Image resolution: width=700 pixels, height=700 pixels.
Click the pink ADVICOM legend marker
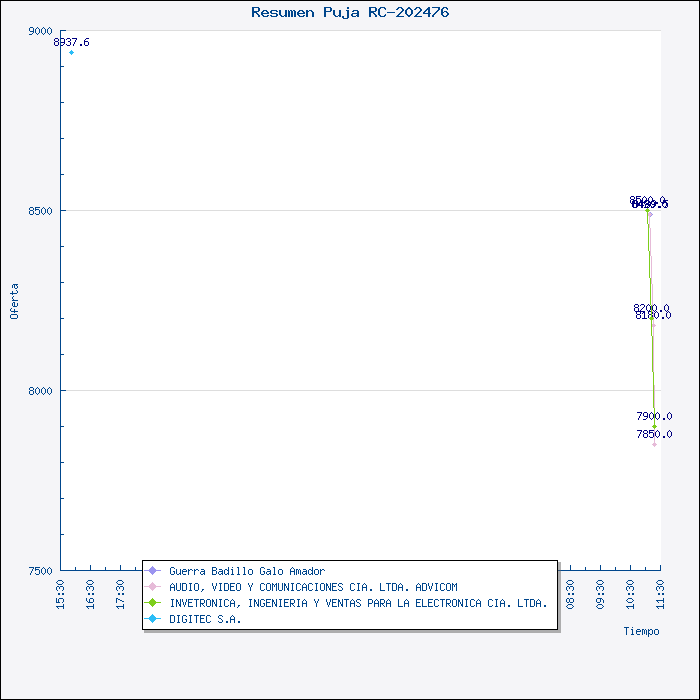coord(153,587)
